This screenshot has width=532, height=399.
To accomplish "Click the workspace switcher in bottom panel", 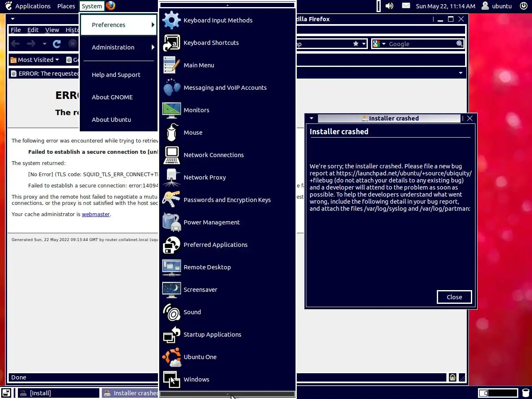I will 498,393.
